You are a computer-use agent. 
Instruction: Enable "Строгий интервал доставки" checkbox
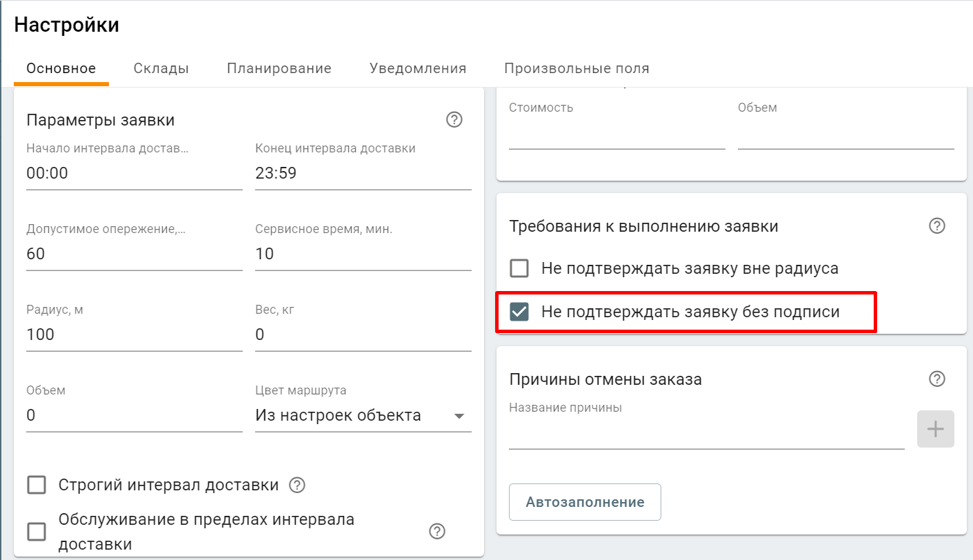37,485
